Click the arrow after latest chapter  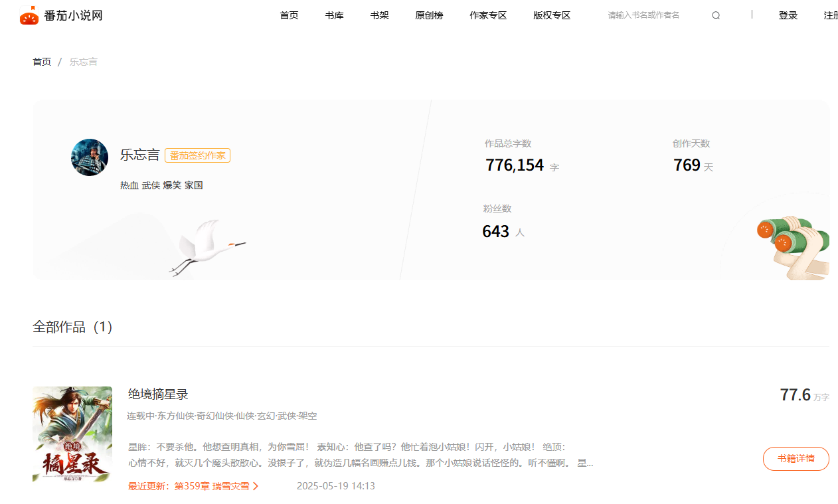[256, 486]
